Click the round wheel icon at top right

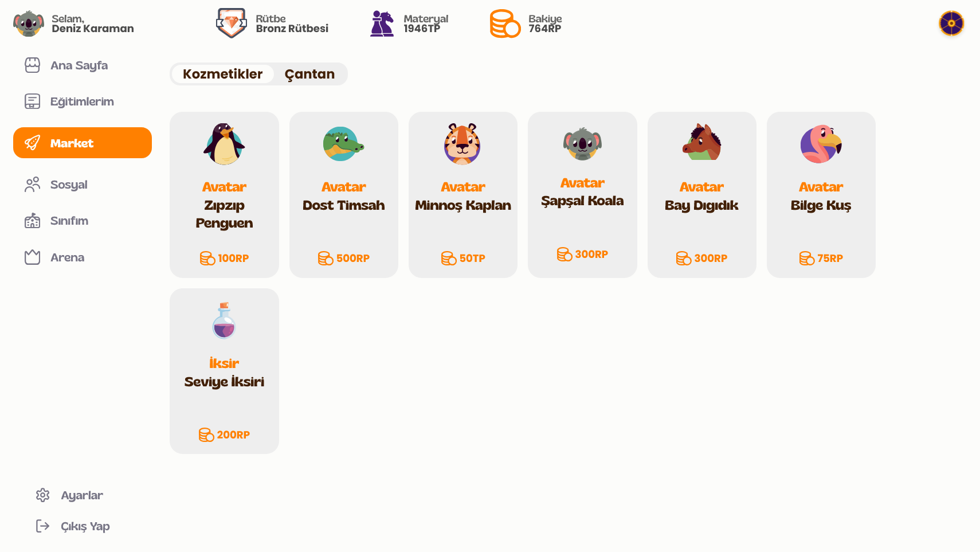(951, 24)
